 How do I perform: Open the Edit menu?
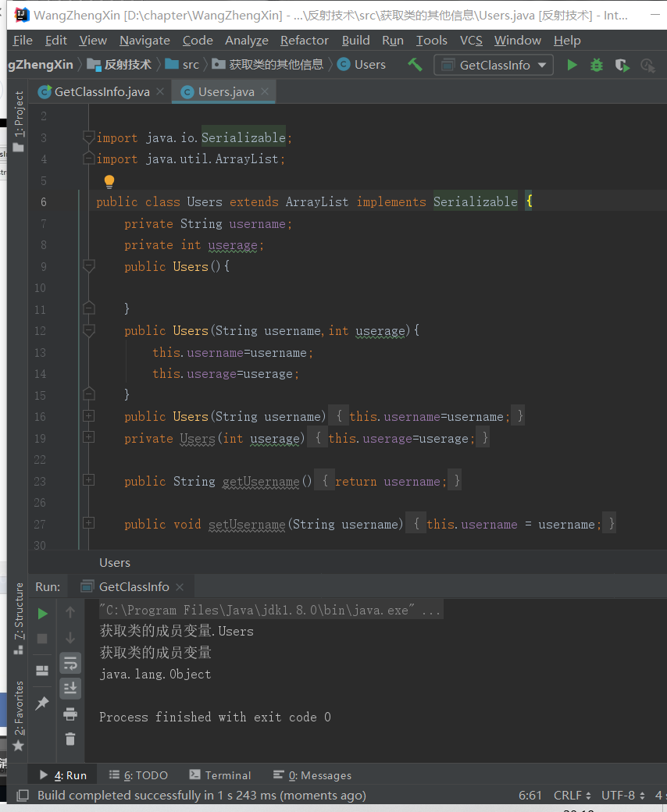click(x=56, y=41)
